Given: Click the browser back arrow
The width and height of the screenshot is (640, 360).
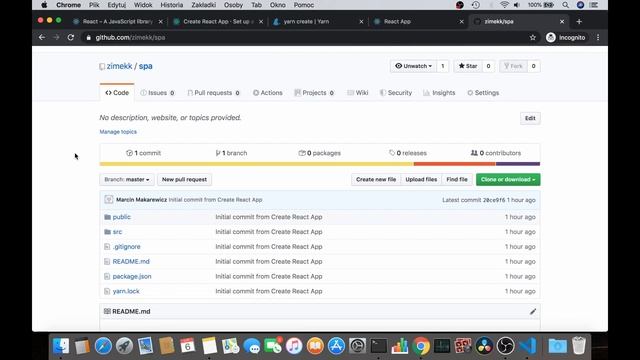Looking at the screenshot, I should click(42, 37).
